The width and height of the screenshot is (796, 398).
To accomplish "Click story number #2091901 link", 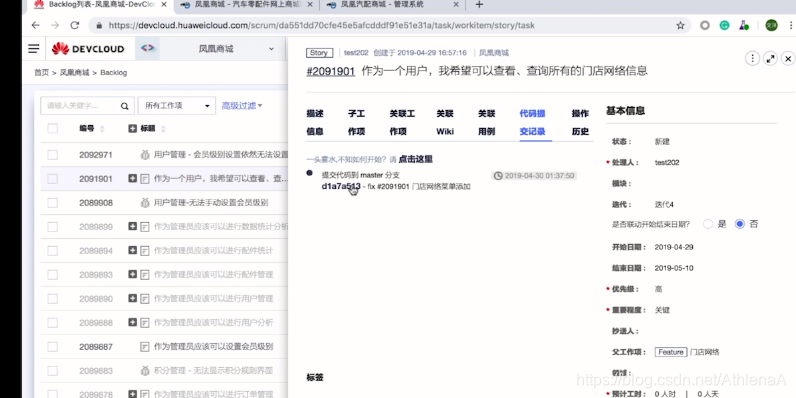I will tap(330, 72).
